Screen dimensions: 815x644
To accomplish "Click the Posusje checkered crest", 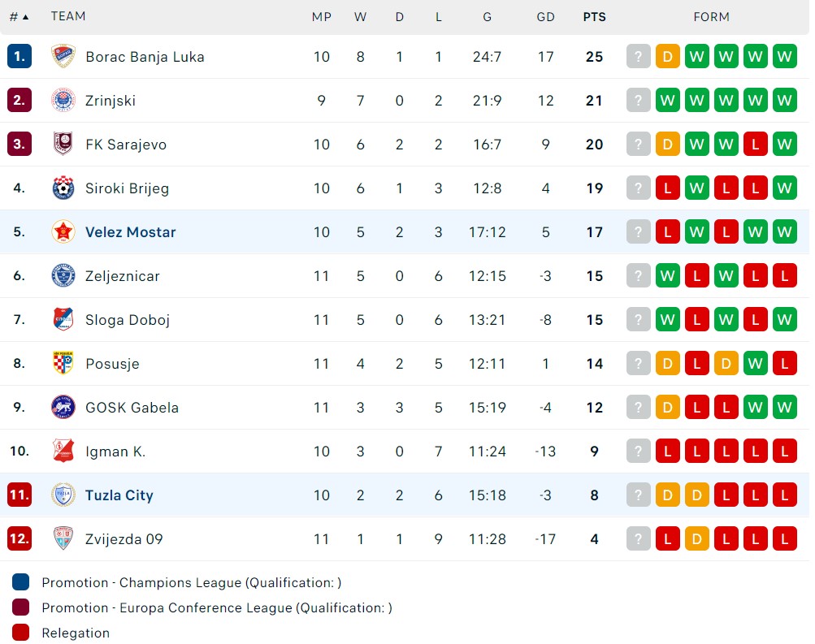I will coord(63,364).
